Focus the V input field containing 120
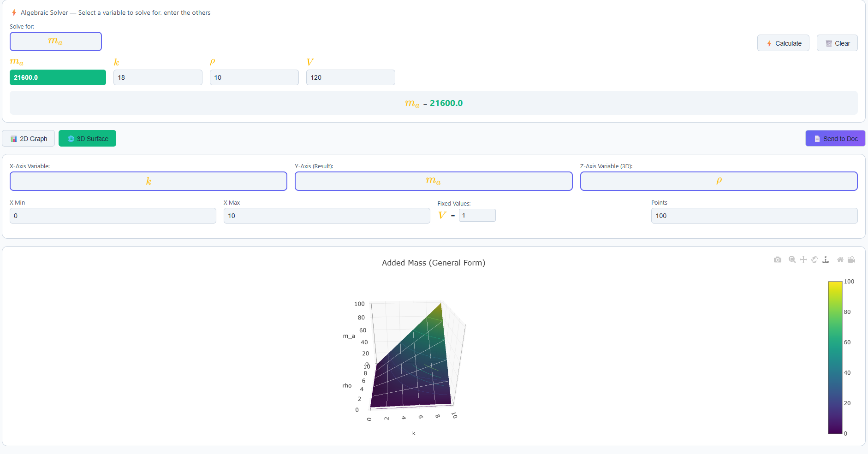Screen dimensions: 868x454 pyautogui.click(x=351, y=77)
